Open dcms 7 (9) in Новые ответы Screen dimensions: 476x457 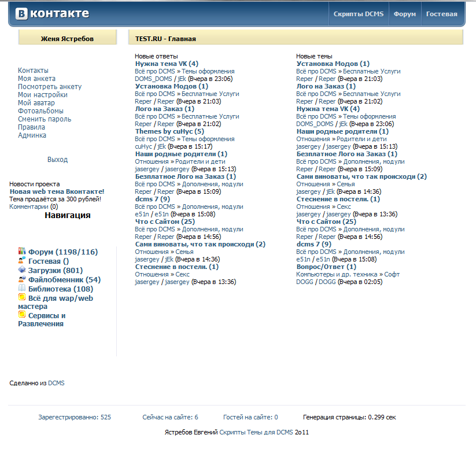[152, 199]
